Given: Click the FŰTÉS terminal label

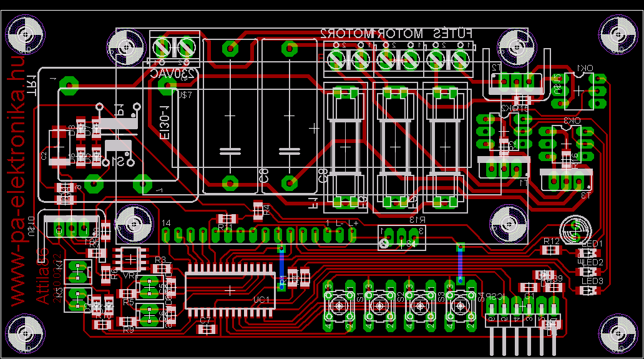Looking at the screenshot, I should click(x=452, y=34).
